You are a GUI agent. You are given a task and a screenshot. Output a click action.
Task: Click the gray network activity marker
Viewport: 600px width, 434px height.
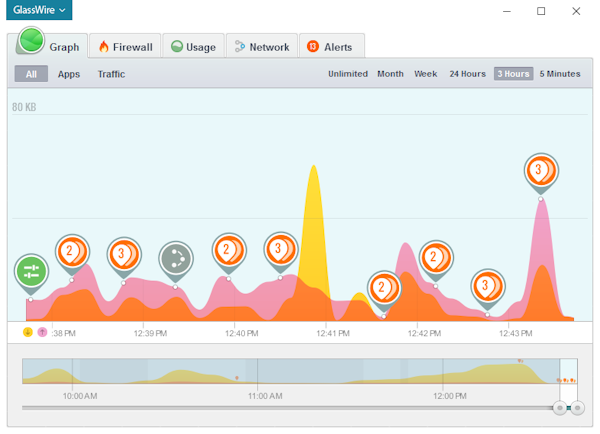[176, 258]
